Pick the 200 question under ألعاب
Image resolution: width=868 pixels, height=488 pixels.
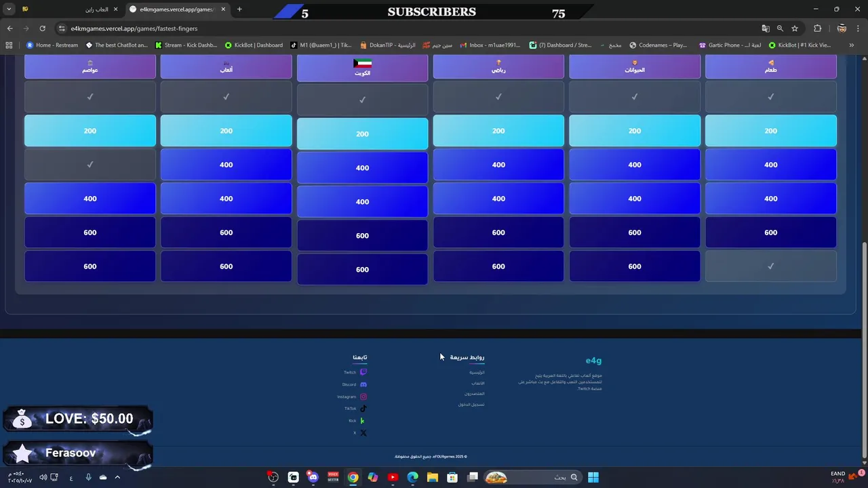click(226, 131)
